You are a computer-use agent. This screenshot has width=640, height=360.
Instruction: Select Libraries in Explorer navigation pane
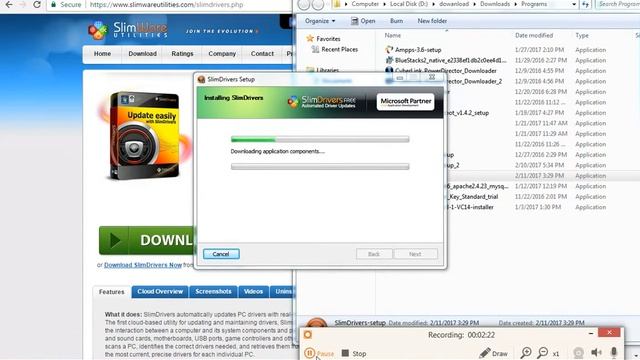pos(328,70)
